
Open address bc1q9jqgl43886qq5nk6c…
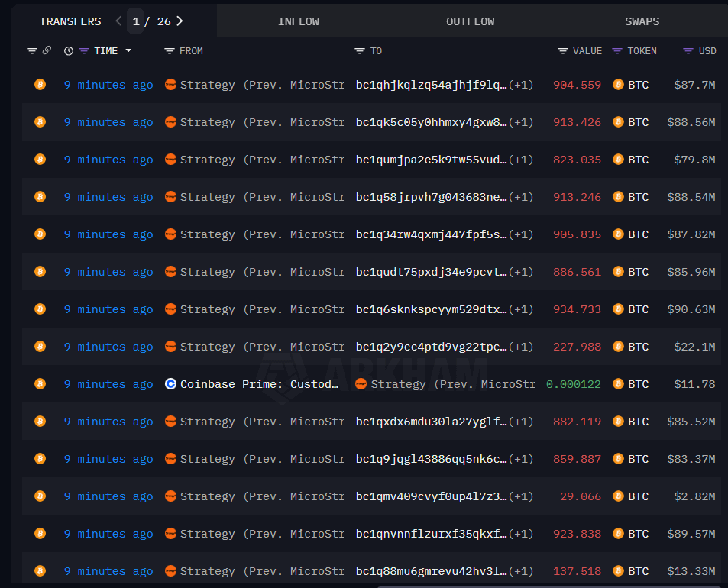pyautogui.click(x=431, y=459)
